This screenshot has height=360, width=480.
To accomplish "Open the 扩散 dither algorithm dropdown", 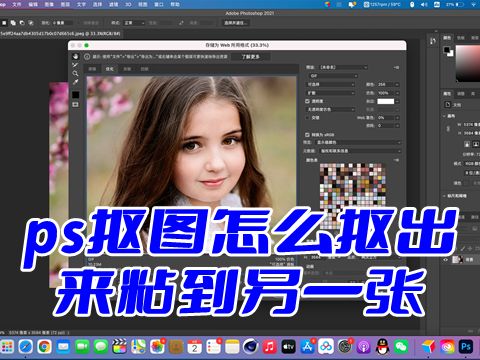I will pos(330,93).
